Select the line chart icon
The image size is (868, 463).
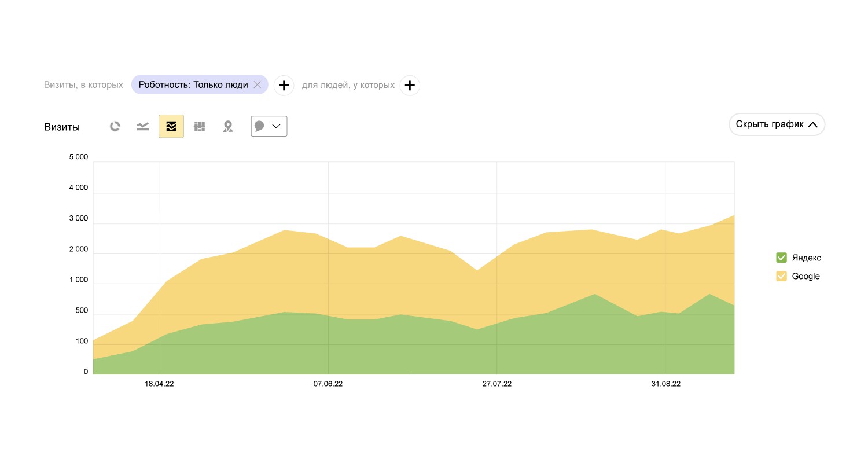[143, 126]
